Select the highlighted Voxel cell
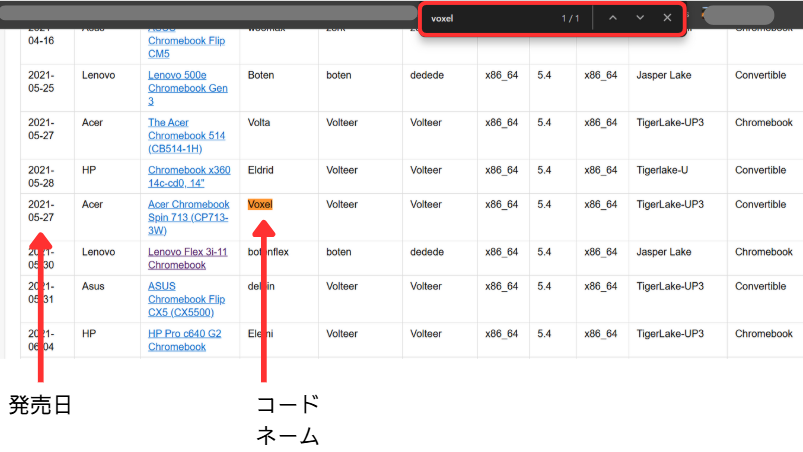 (260, 204)
